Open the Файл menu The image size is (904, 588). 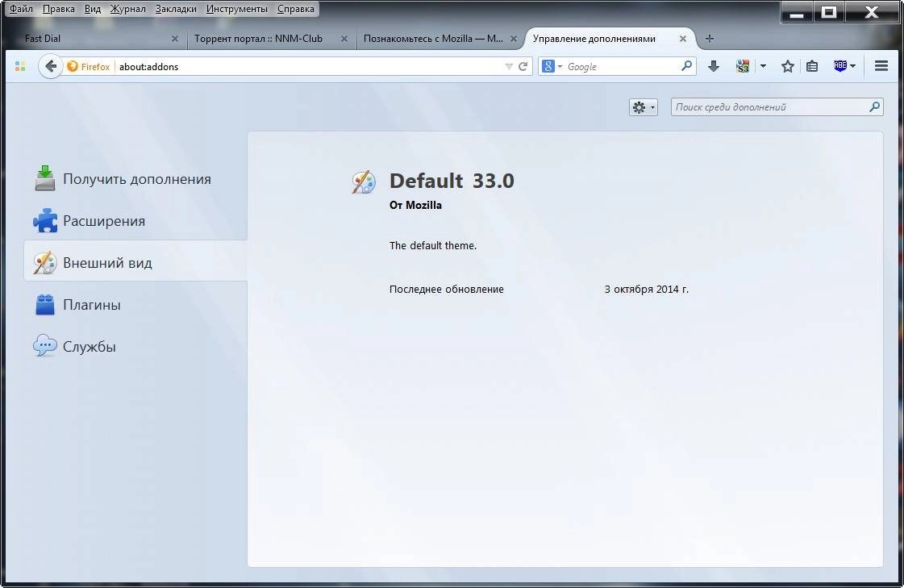pos(21,9)
